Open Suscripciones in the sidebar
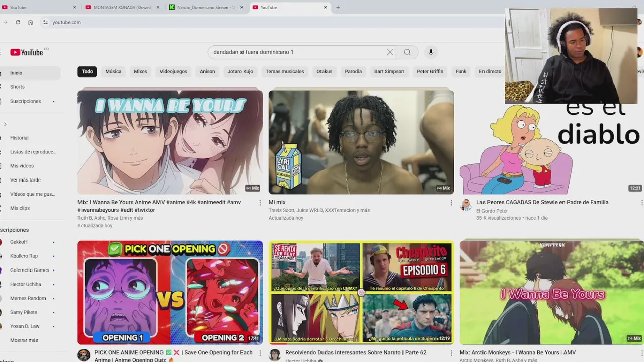 tap(30, 101)
